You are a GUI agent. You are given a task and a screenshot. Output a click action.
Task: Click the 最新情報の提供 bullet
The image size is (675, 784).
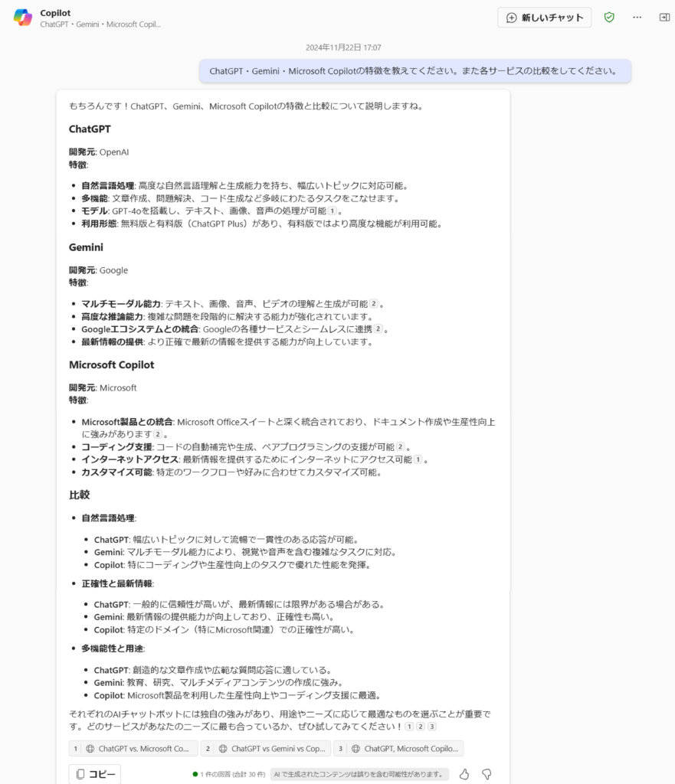pos(228,342)
